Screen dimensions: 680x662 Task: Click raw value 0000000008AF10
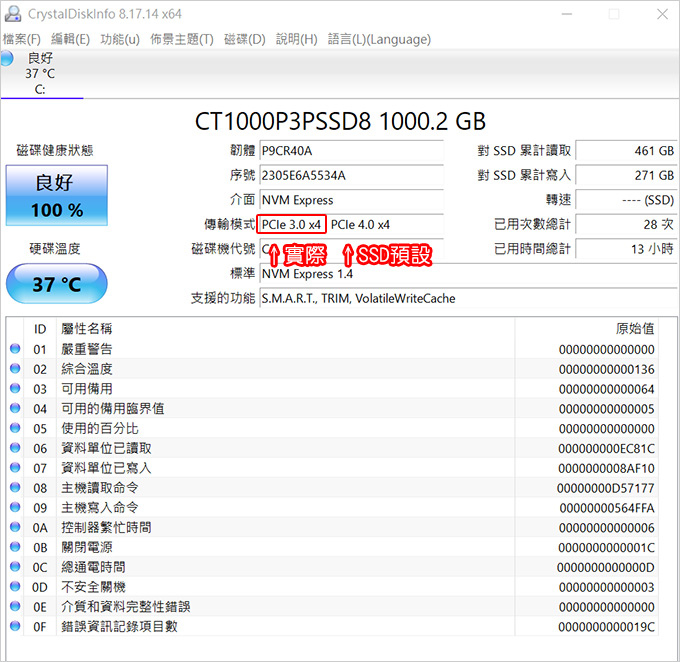tap(606, 469)
